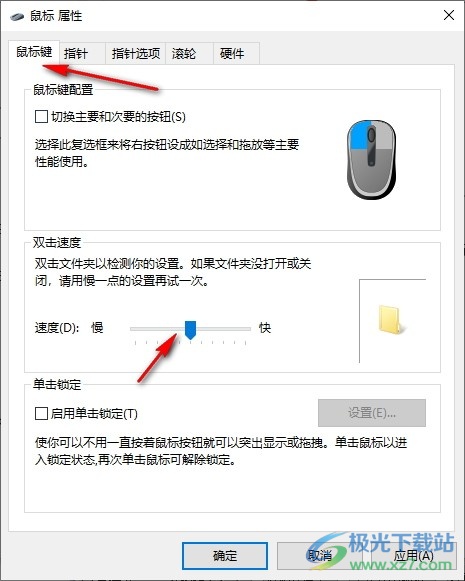The height and width of the screenshot is (581, 465).
Task: Click the 应用(A) button
Action: [413, 556]
